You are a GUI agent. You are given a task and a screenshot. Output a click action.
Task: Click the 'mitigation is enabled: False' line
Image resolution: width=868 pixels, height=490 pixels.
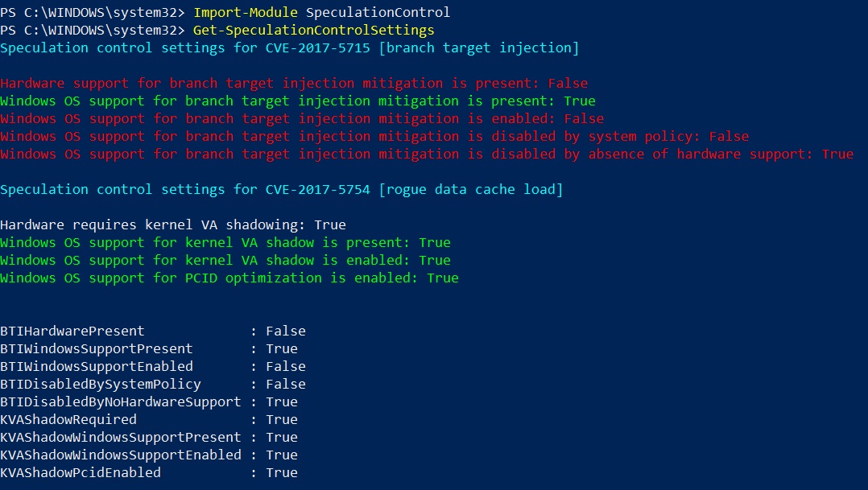[302, 119]
